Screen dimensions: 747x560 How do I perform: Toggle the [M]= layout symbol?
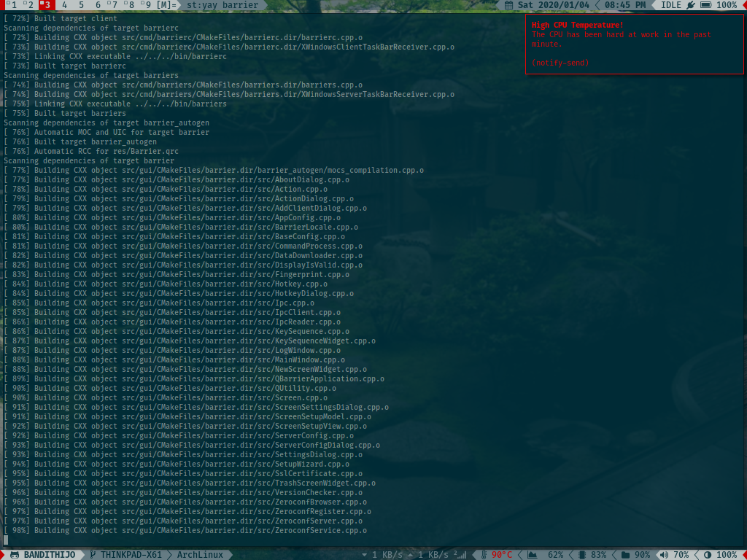pos(168,5)
